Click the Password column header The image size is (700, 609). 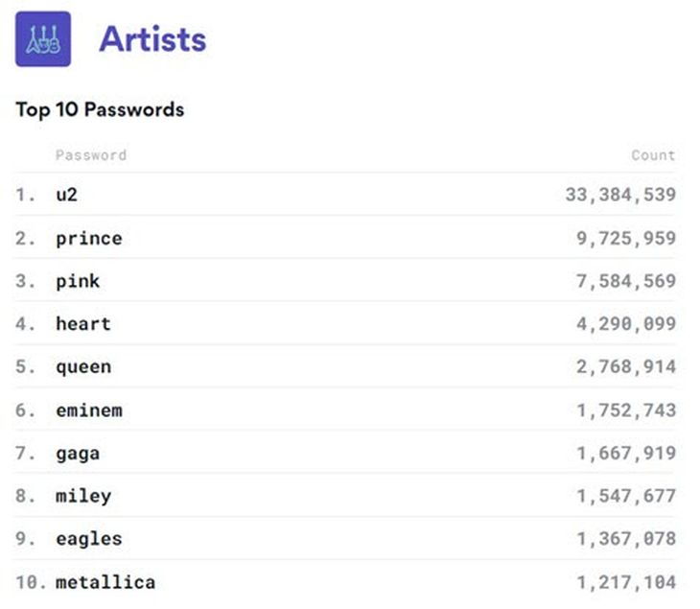coord(91,155)
